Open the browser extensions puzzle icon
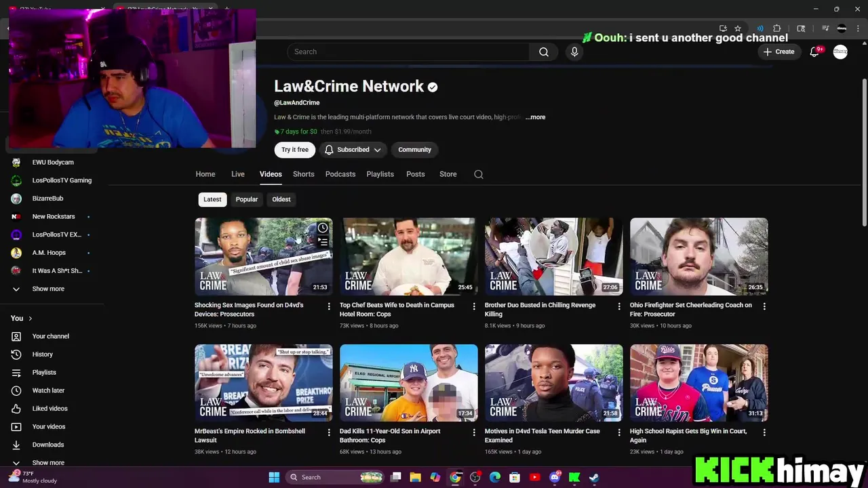This screenshot has height=488, width=868. pos(777,28)
